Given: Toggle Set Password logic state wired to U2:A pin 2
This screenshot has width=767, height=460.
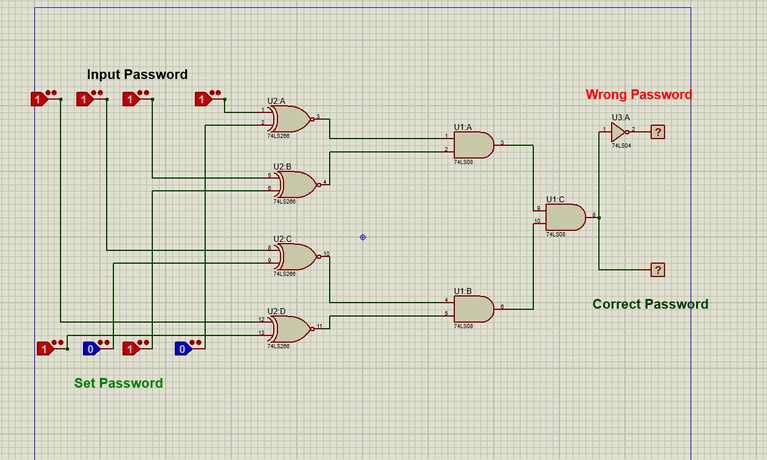Looking at the screenshot, I should coord(183,348).
